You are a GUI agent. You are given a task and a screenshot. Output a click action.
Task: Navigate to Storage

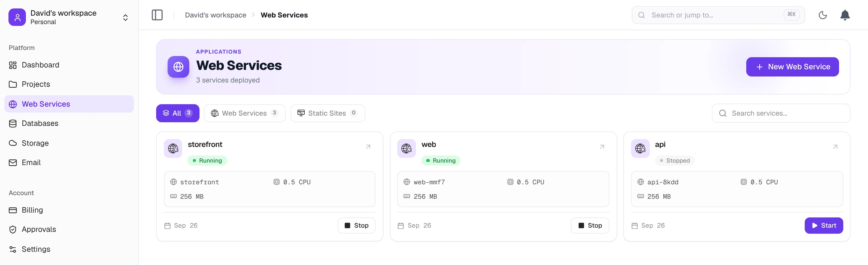pos(69,143)
